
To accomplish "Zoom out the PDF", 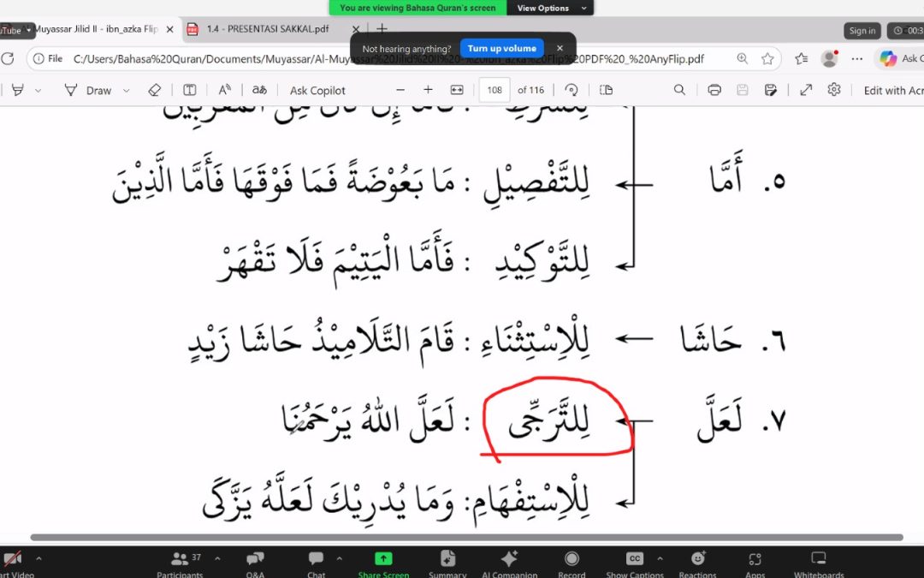I will (400, 90).
